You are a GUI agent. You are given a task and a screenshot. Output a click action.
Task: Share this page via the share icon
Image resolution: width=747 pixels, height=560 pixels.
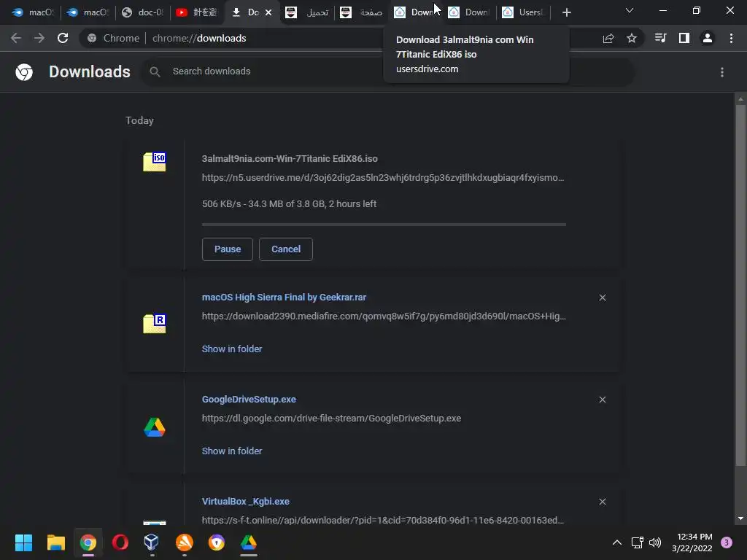click(608, 38)
